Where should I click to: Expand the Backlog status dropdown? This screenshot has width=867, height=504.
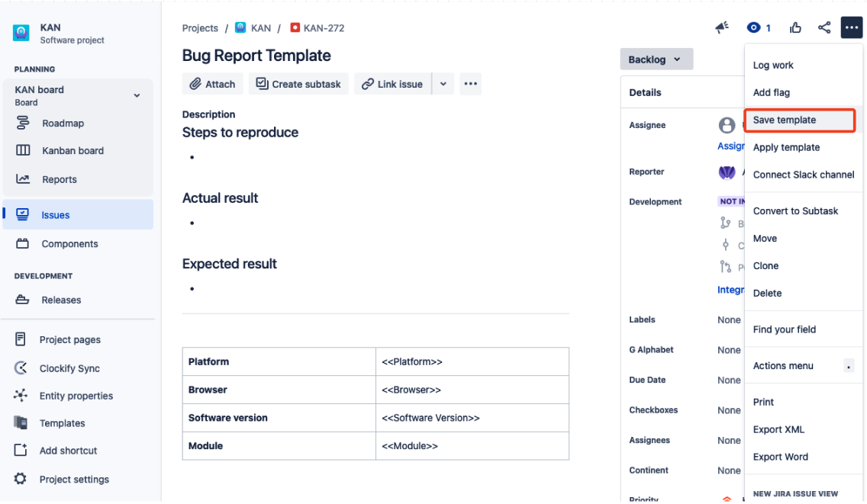656,59
